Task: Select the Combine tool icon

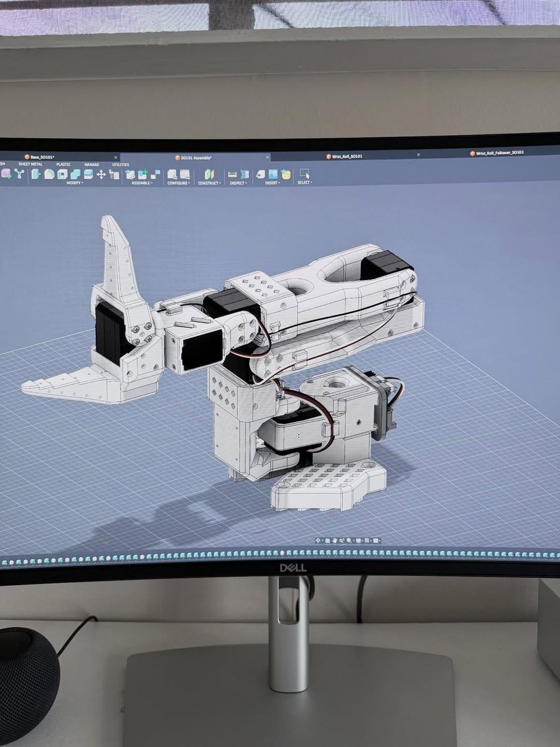Action: point(75,174)
